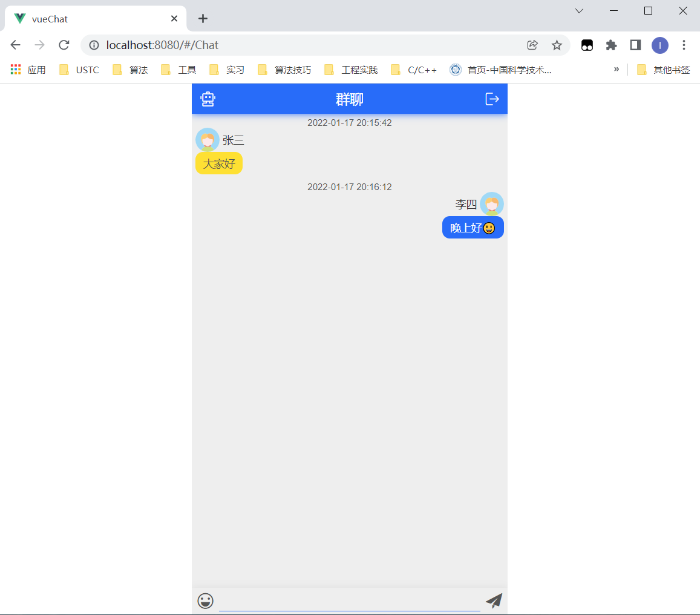The width and height of the screenshot is (700, 615).
Task: Open 首页-中国科学技术 bookmark
Action: pos(501,70)
